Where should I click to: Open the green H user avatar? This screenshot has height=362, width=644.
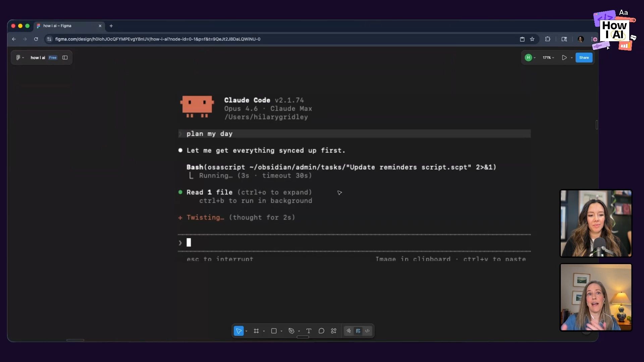[528, 58]
